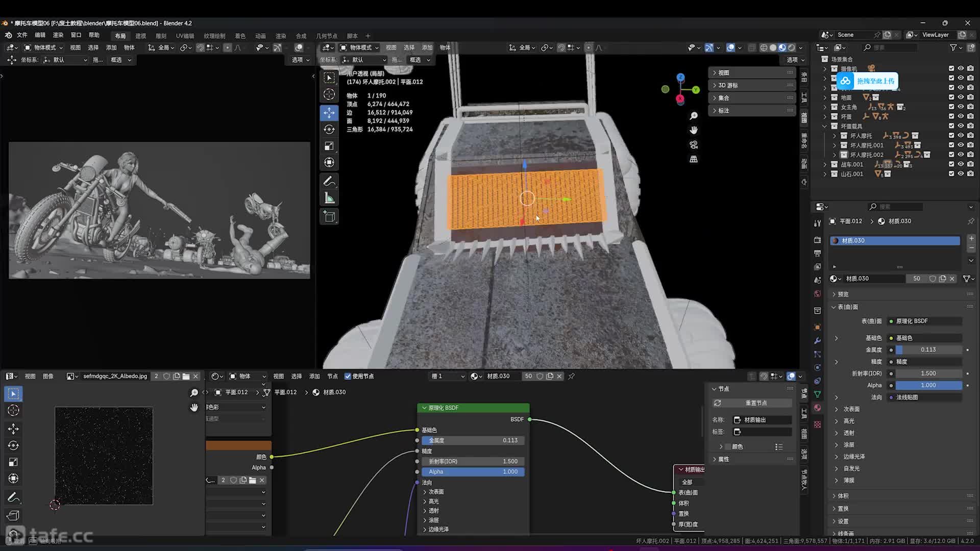
Task: Open the Modifier wrench properties tab
Action: pos(817,341)
